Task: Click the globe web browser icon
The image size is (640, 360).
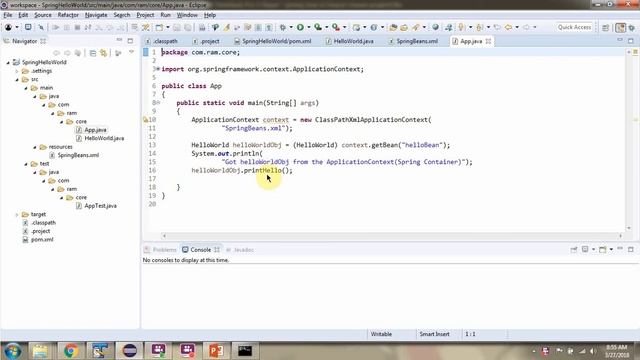Action: [436, 27]
